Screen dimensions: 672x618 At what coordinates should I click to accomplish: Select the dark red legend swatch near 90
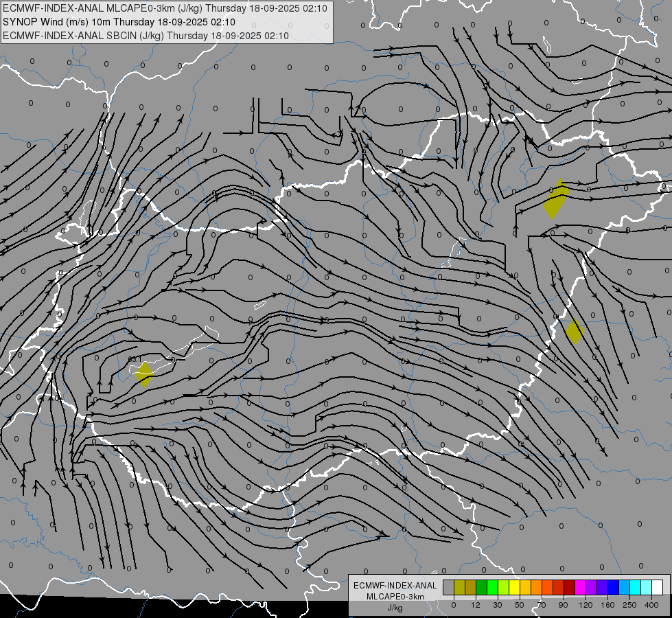pyautogui.click(x=570, y=587)
